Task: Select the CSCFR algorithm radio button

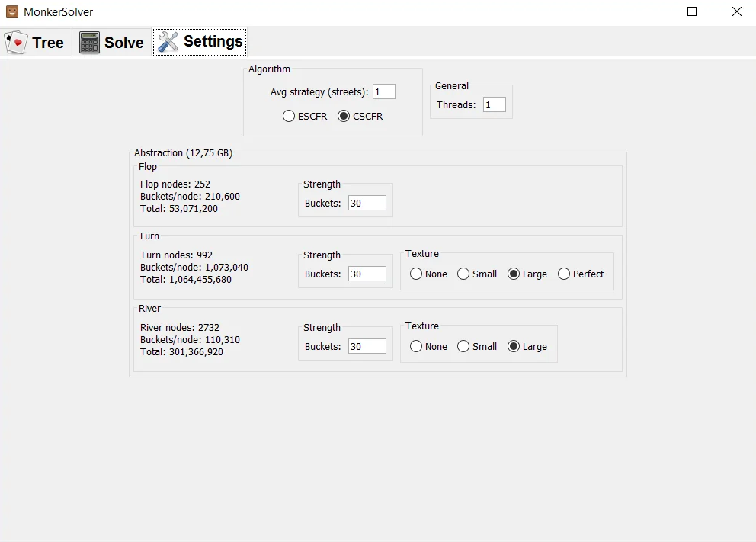Action: pyautogui.click(x=360, y=116)
